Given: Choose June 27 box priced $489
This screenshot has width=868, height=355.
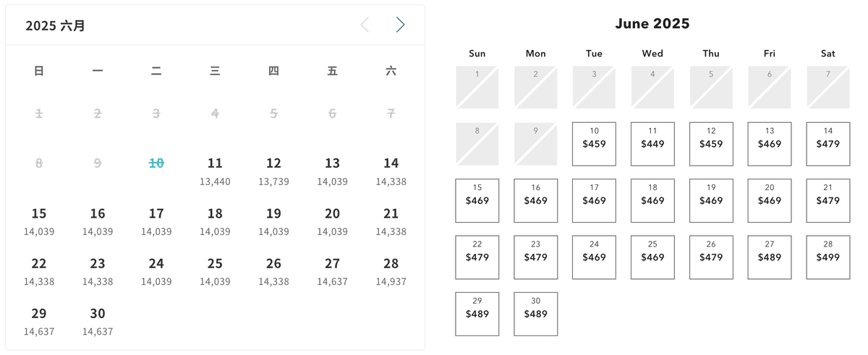Looking at the screenshot, I should [770, 257].
